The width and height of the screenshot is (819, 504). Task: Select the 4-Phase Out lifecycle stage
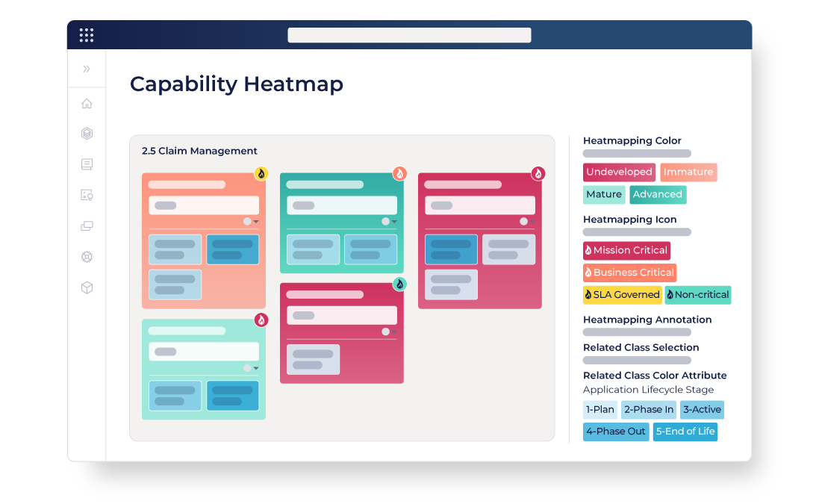click(x=616, y=432)
